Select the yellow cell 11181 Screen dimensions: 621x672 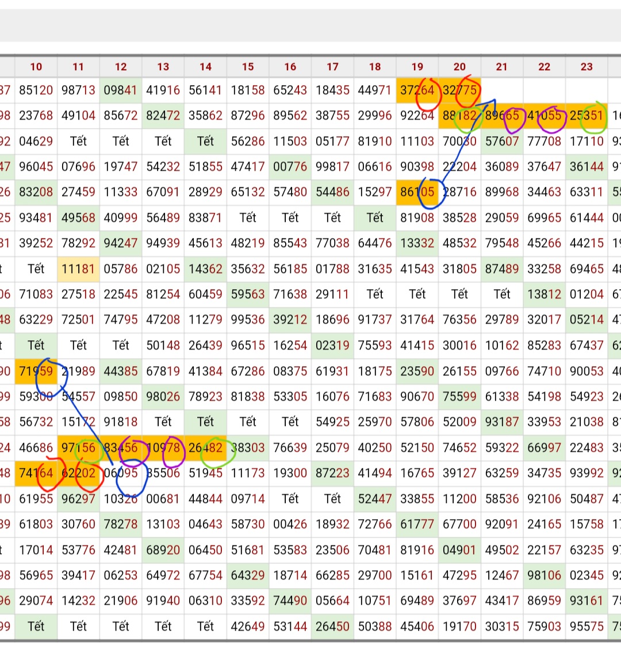(x=78, y=269)
